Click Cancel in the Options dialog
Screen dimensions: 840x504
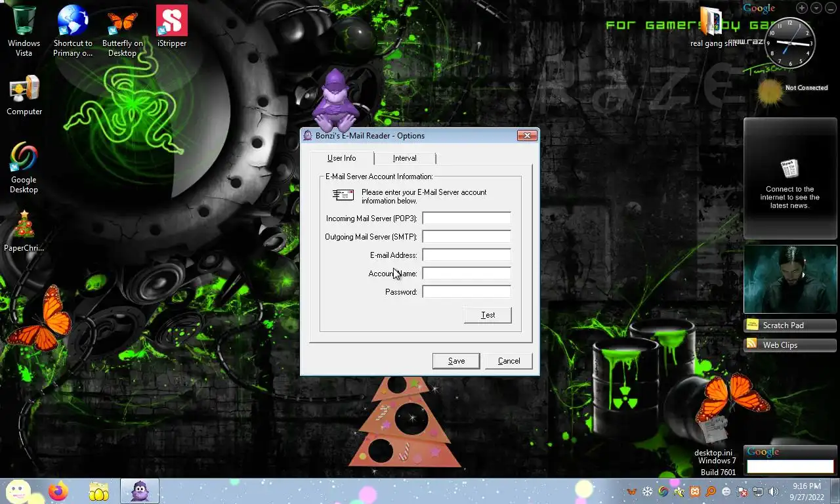[509, 361]
